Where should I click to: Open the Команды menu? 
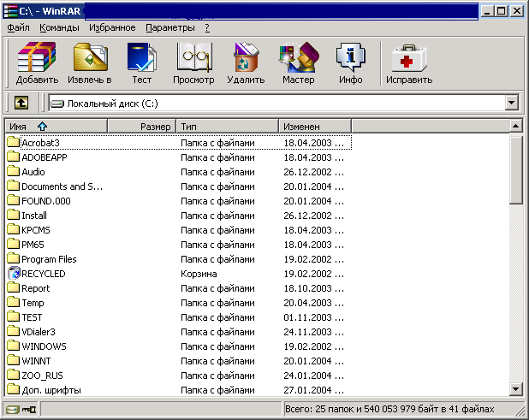[59, 27]
